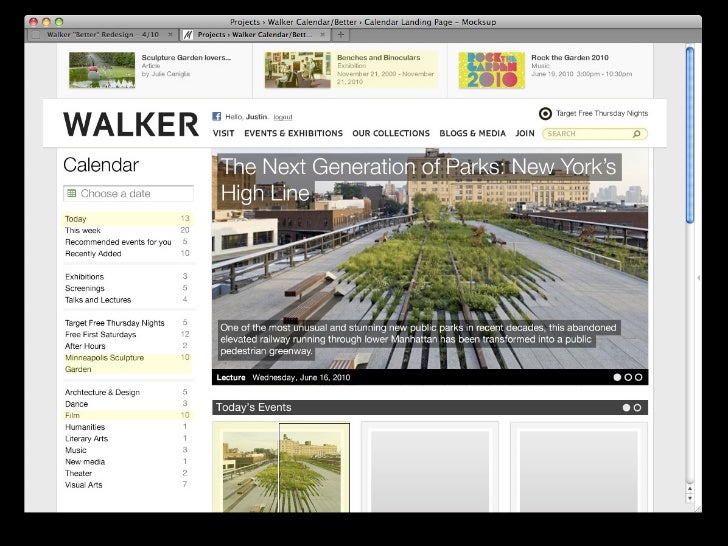Click Benches and Binoculars title link
728x546 pixels.
378,58
